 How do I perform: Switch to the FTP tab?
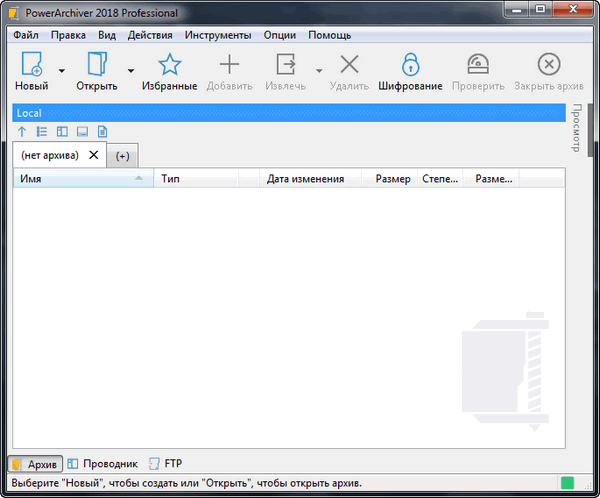[165, 464]
